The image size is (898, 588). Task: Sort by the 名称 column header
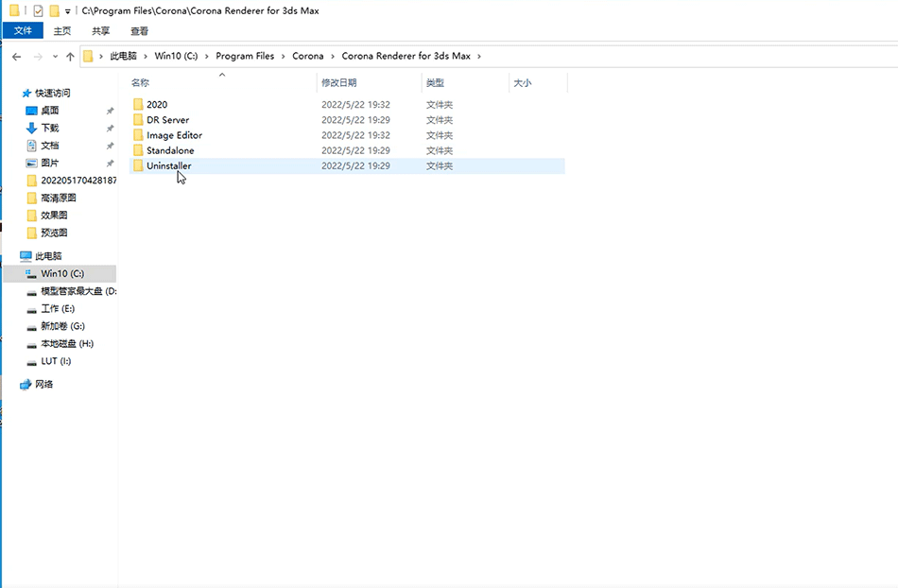click(140, 83)
